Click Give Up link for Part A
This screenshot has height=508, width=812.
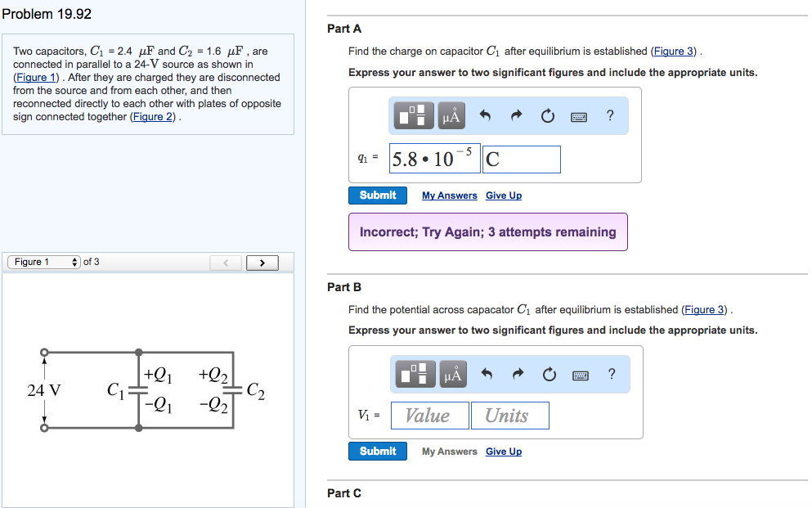tap(504, 196)
